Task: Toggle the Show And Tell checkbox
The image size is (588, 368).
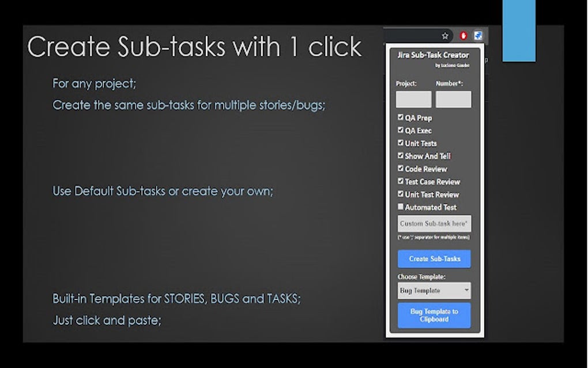Action: coord(401,156)
